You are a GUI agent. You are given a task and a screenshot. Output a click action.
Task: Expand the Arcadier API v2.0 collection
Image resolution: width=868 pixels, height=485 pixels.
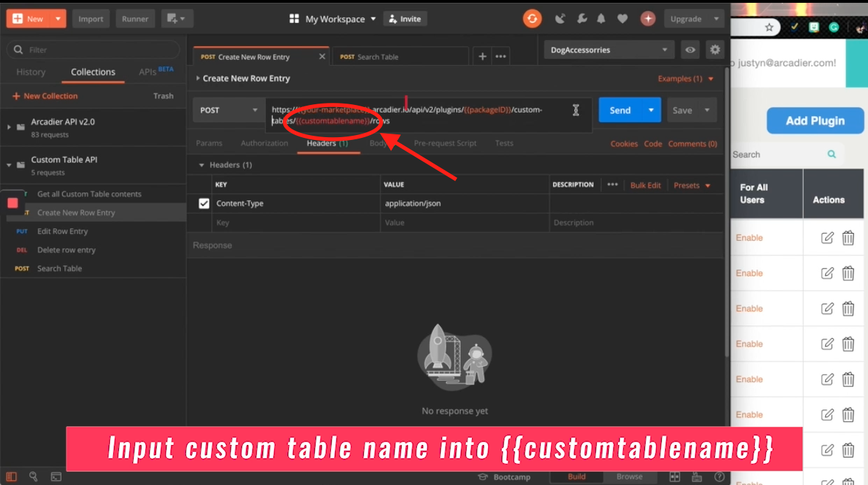pyautogui.click(x=9, y=127)
